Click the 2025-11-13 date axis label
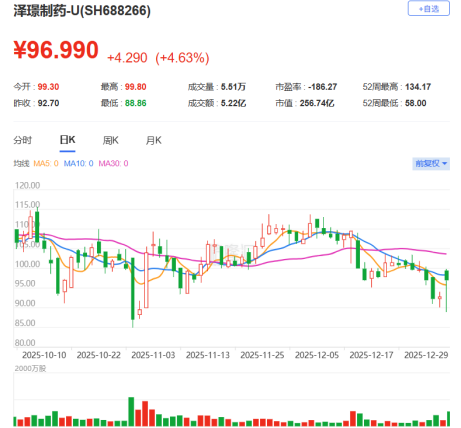 pos(208,355)
